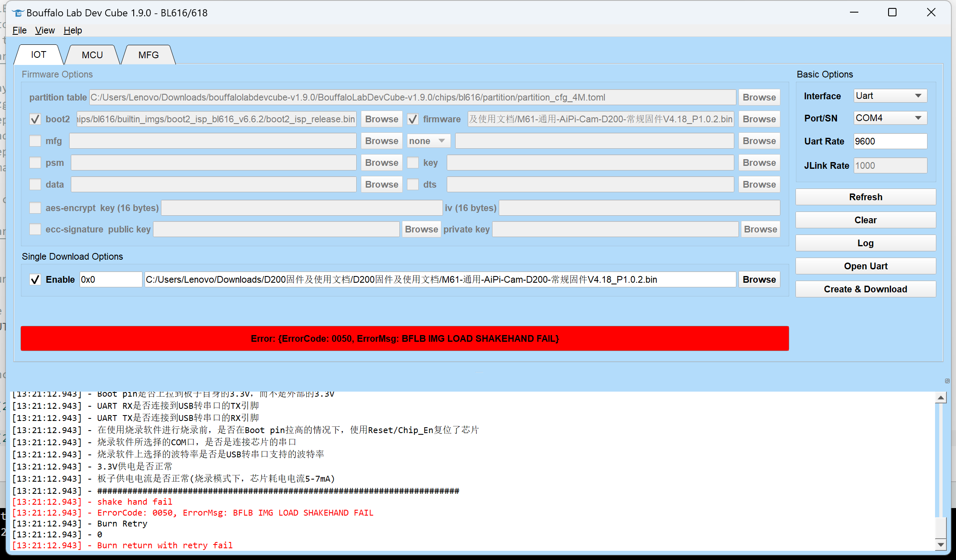Image resolution: width=956 pixels, height=560 pixels.
Task: Enable the mfg checkbox
Action: pos(35,141)
